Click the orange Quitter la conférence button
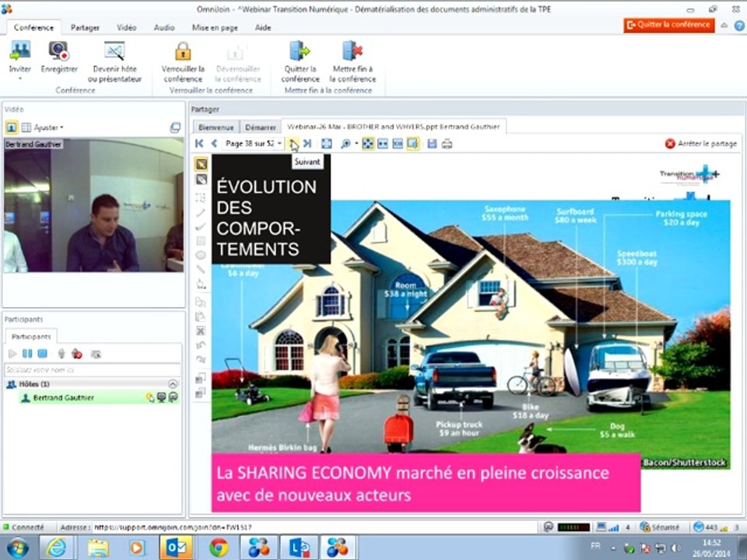The image size is (747, 560). tap(669, 25)
